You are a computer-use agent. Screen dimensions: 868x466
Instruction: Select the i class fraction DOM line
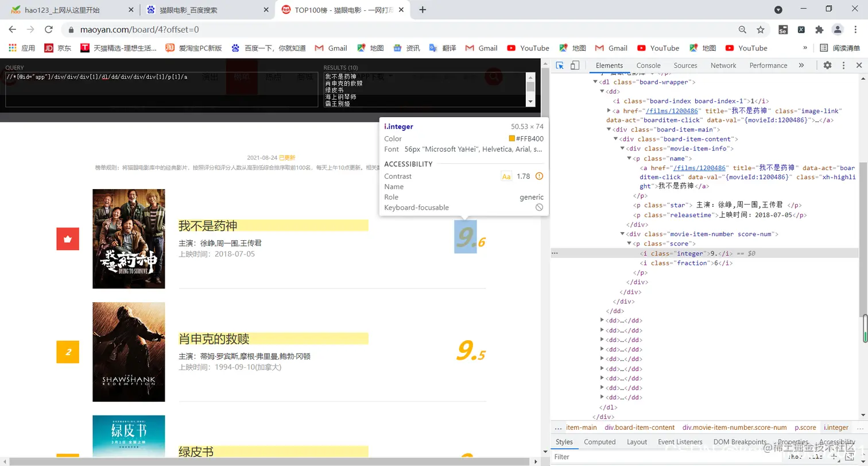(x=687, y=263)
